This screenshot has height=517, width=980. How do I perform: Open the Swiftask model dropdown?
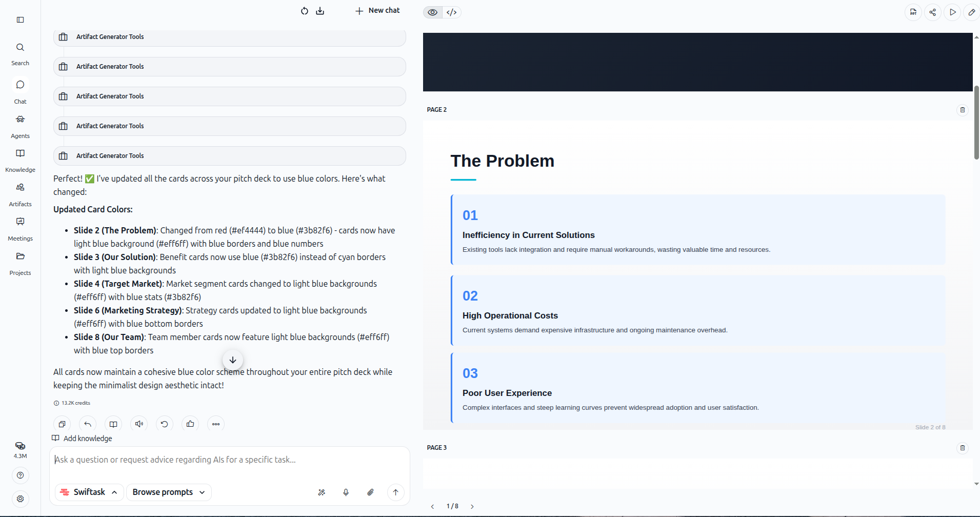(89, 492)
